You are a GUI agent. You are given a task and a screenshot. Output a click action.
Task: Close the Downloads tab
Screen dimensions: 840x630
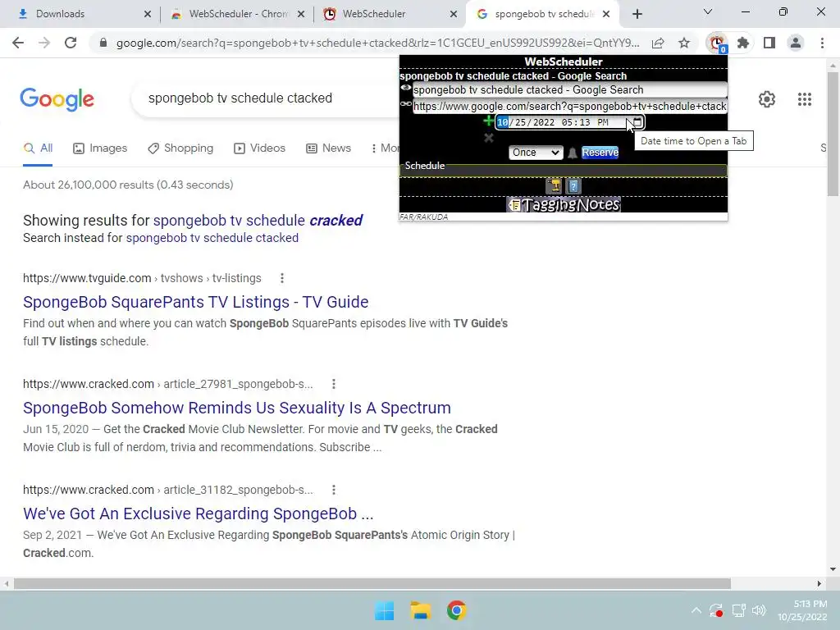(x=148, y=14)
